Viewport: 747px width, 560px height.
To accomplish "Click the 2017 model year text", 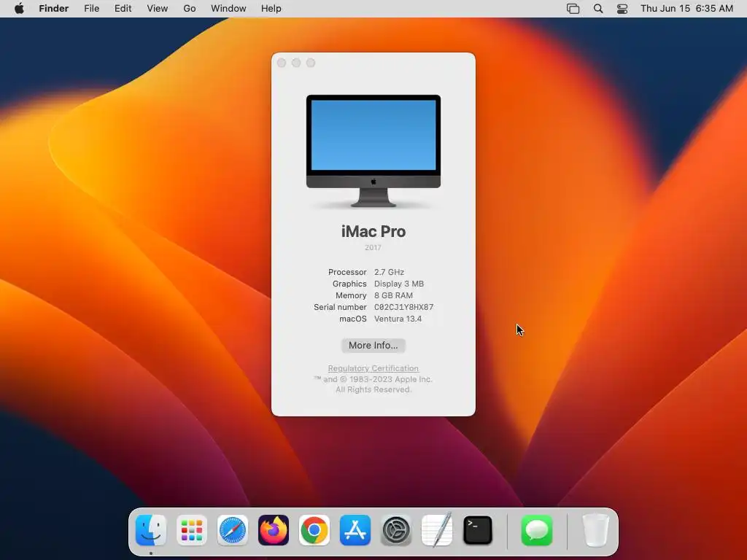I will [x=373, y=248].
